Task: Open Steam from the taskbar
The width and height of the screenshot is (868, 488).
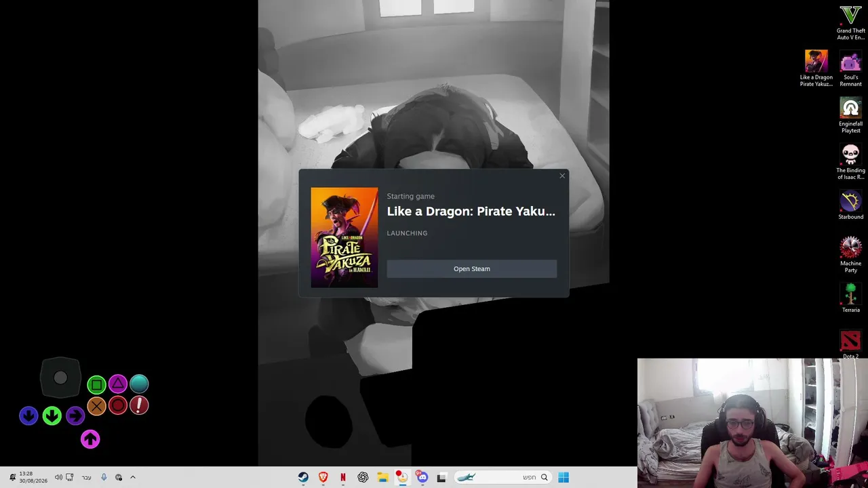Action: [x=303, y=477]
